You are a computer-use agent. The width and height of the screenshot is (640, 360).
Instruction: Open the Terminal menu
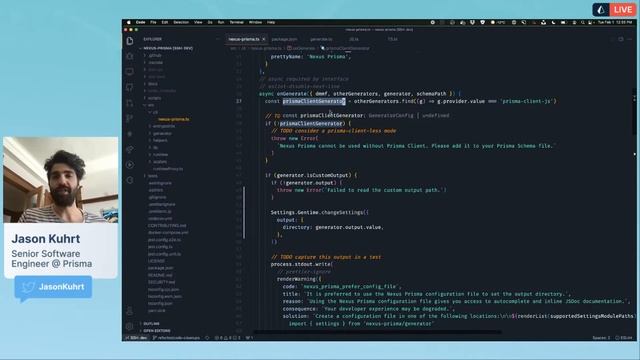[236, 22]
